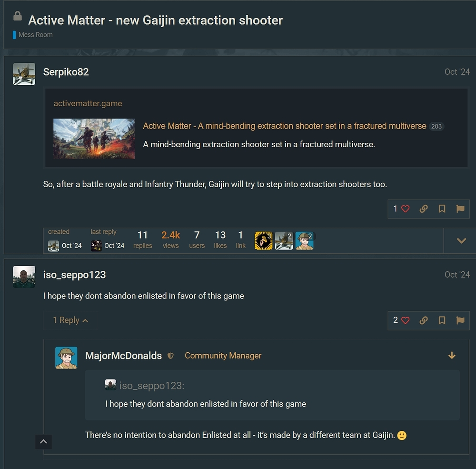
Task: Click the '13 likes' count
Action: (x=220, y=240)
